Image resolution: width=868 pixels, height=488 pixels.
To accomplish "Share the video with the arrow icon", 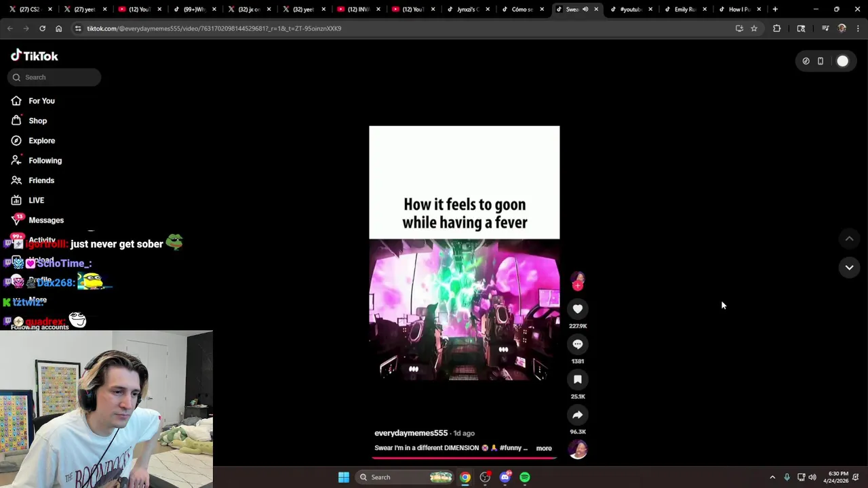I will click(578, 415).
